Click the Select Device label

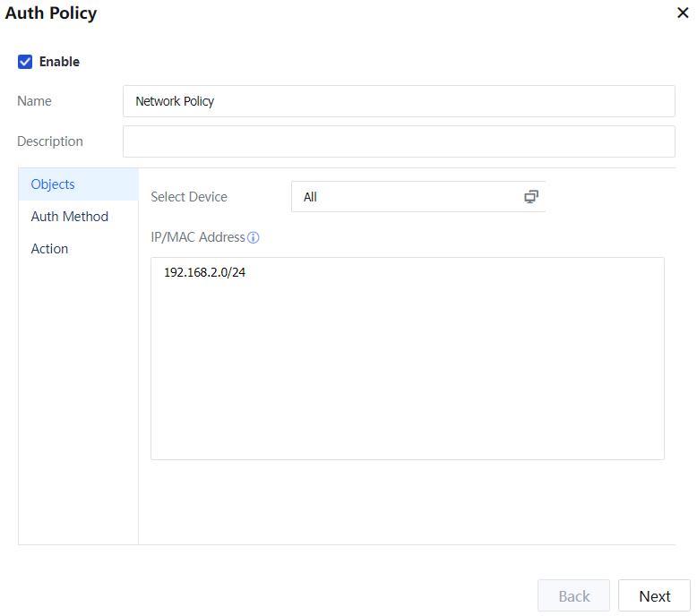(x=189, y=197)
